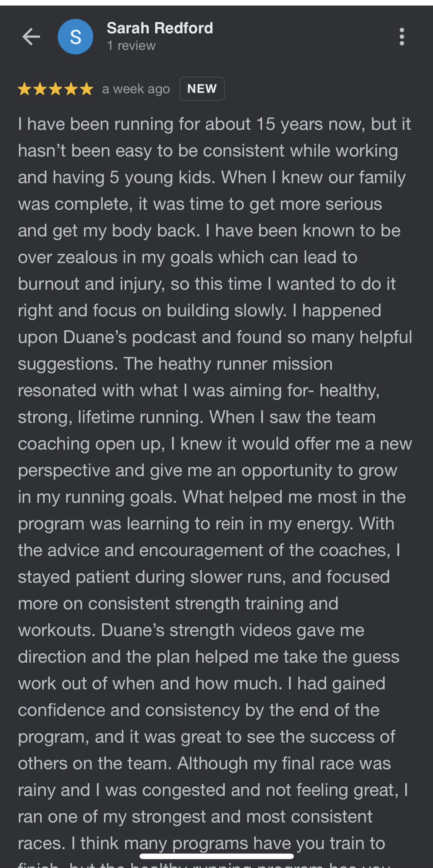Tap the home indicator bar at bottom
The image size is (433, 868).
216,856
